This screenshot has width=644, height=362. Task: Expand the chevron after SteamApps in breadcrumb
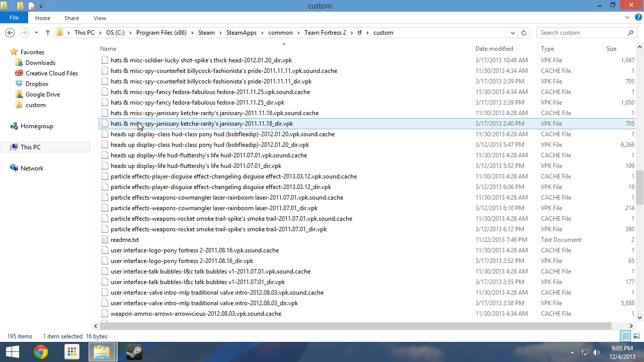[262, 33]
